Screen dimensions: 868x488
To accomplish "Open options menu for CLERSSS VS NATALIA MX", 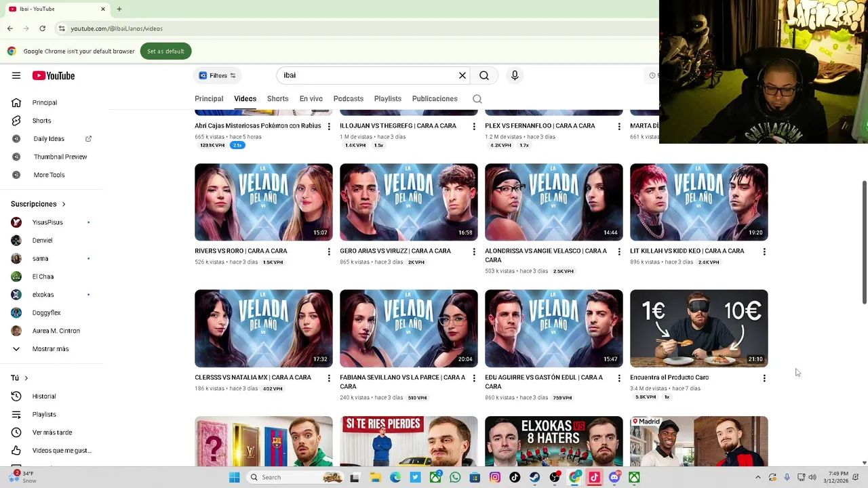I will tap(329, 378).
